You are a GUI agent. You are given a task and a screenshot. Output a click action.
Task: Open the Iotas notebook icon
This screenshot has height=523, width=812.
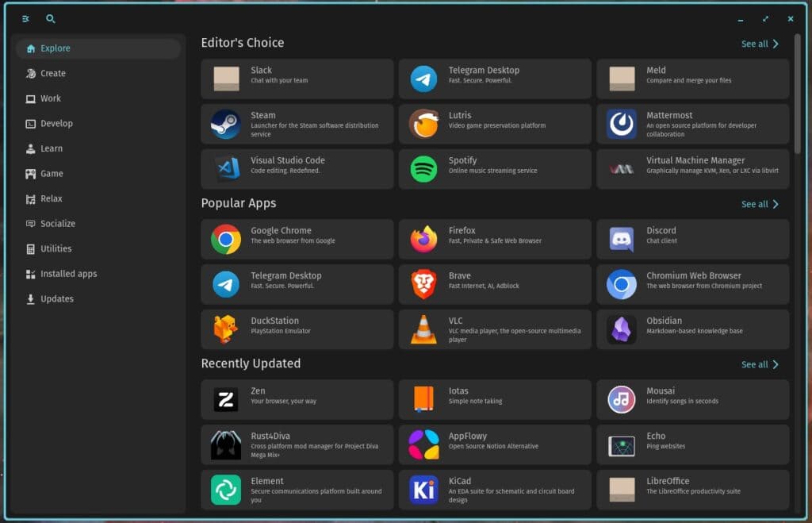pos(423,400)
